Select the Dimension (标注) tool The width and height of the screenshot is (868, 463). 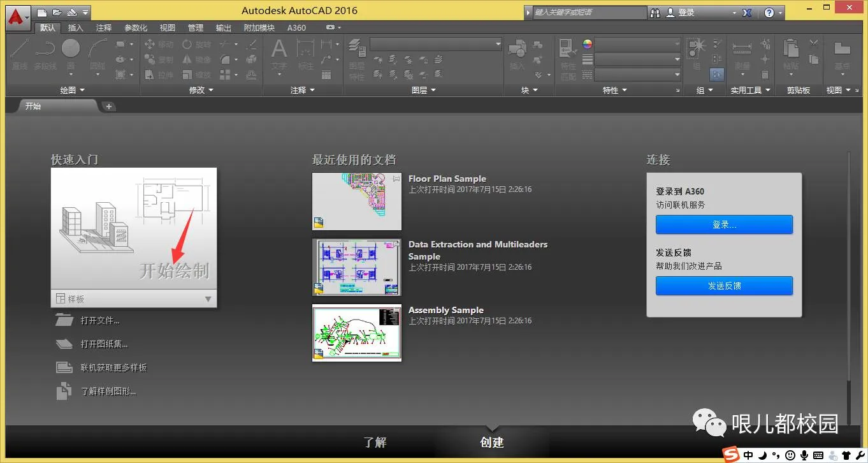306,55
